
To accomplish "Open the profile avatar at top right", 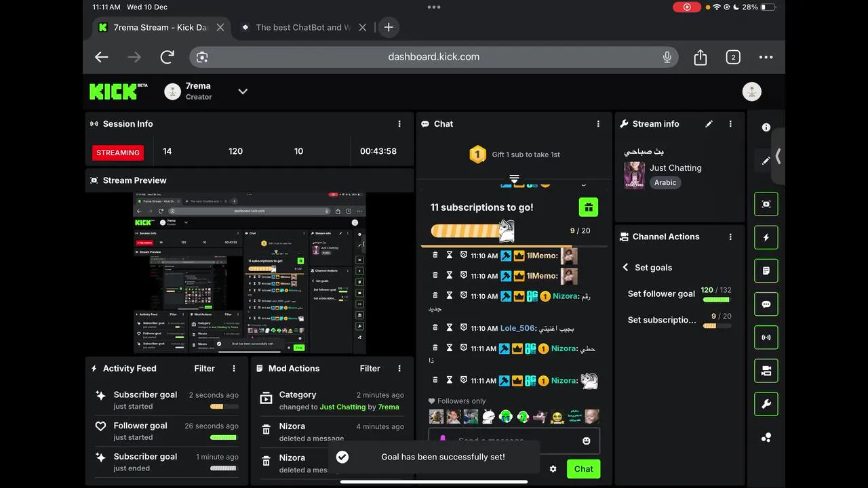I will 752,91.
